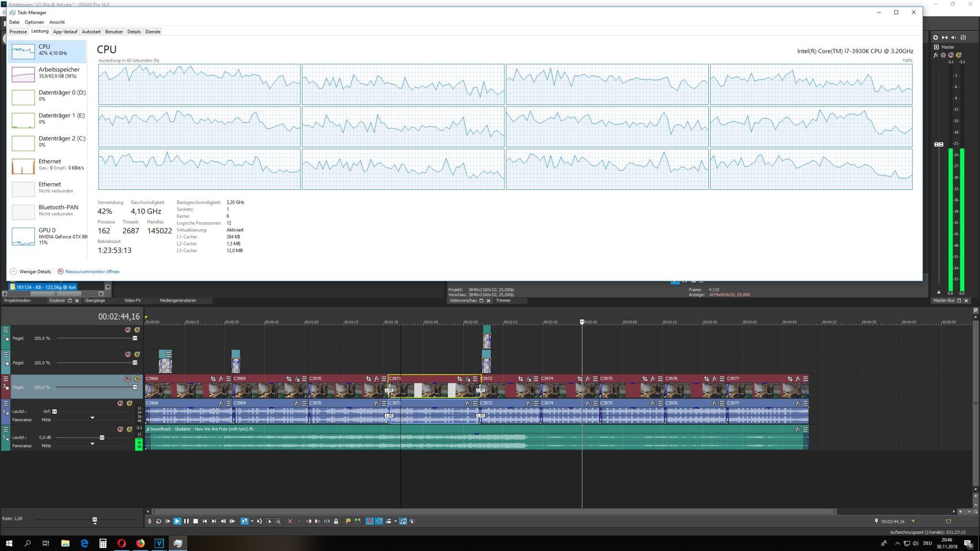Toggle snapping with the magnet icon

[x=370, y=521]
